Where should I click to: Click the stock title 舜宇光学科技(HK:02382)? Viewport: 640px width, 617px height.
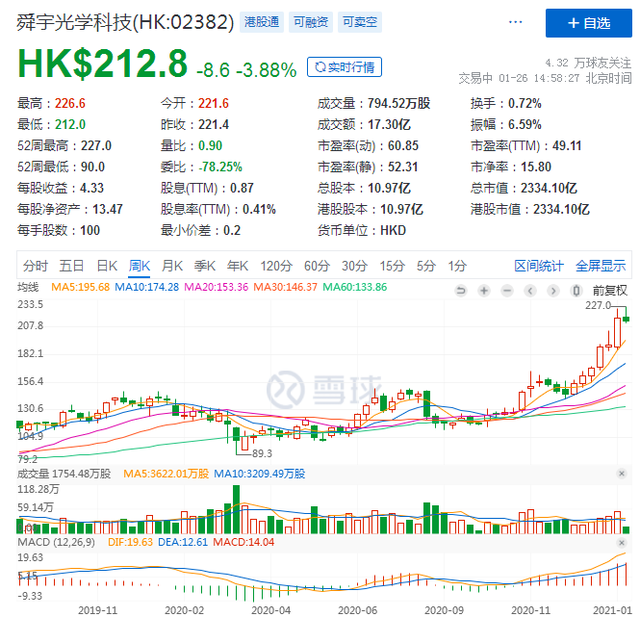[125, 22]
